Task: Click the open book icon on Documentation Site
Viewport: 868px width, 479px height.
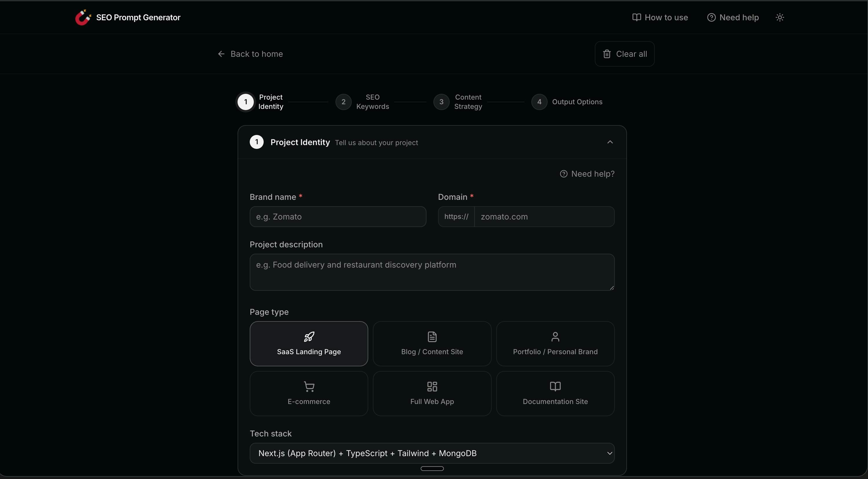Action: coord(555,386)
